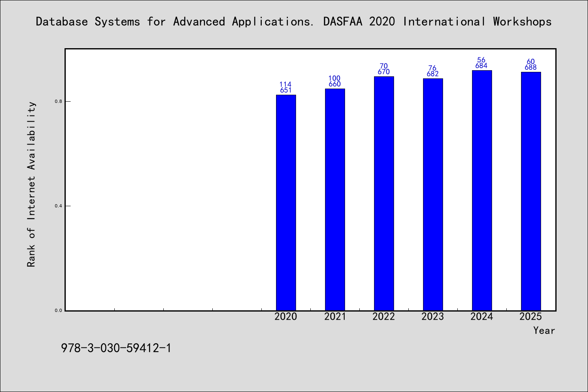The image size is (588, 392).
Task: Click the value 56 above the 2024 bar
Action: point(481,60)
